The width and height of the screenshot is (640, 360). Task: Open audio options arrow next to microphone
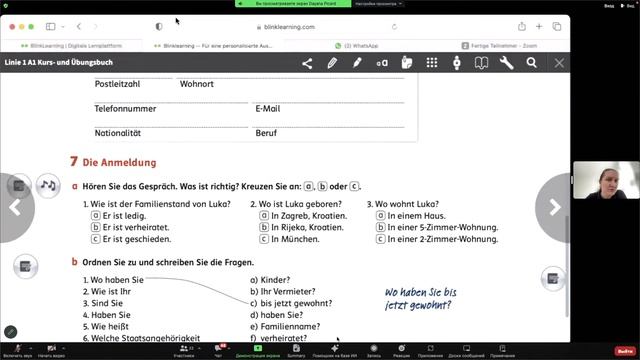click(31, 348)
